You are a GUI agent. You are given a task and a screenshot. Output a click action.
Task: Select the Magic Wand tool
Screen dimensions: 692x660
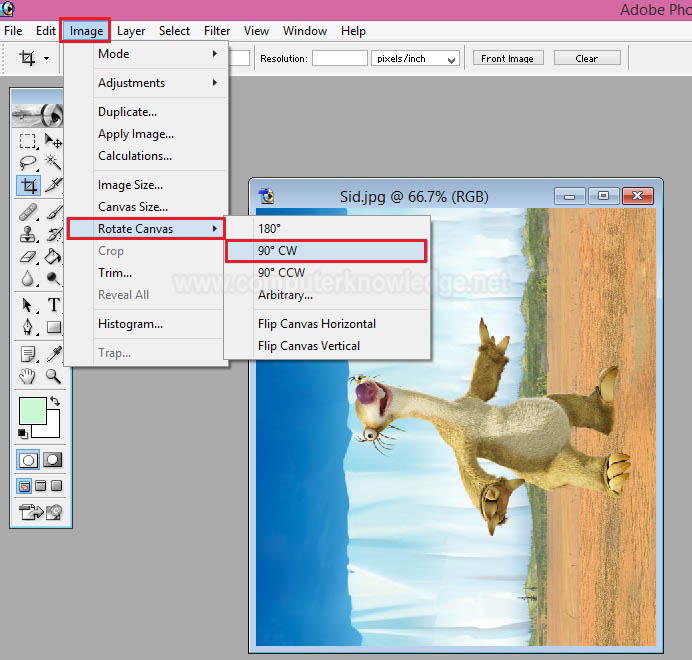click(x=53, y=163)
